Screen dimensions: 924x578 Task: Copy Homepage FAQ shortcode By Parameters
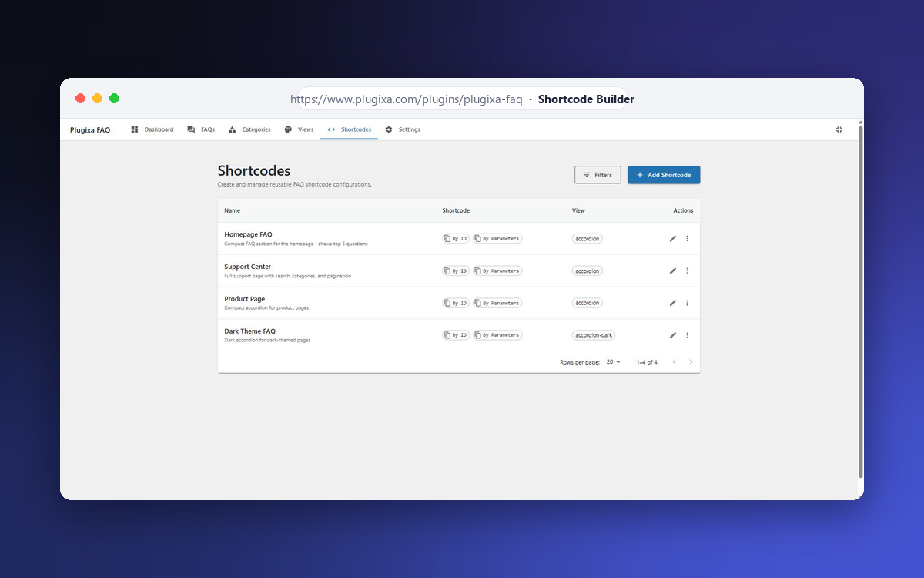tap(497, 239)
